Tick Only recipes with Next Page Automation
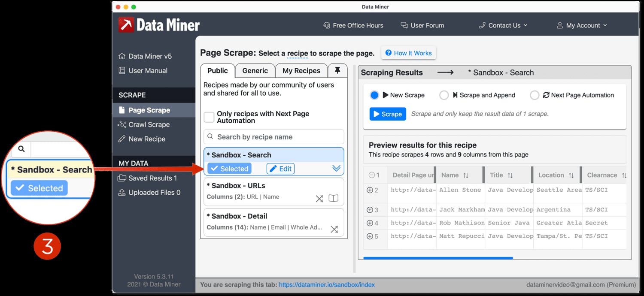 coord(209,117)
